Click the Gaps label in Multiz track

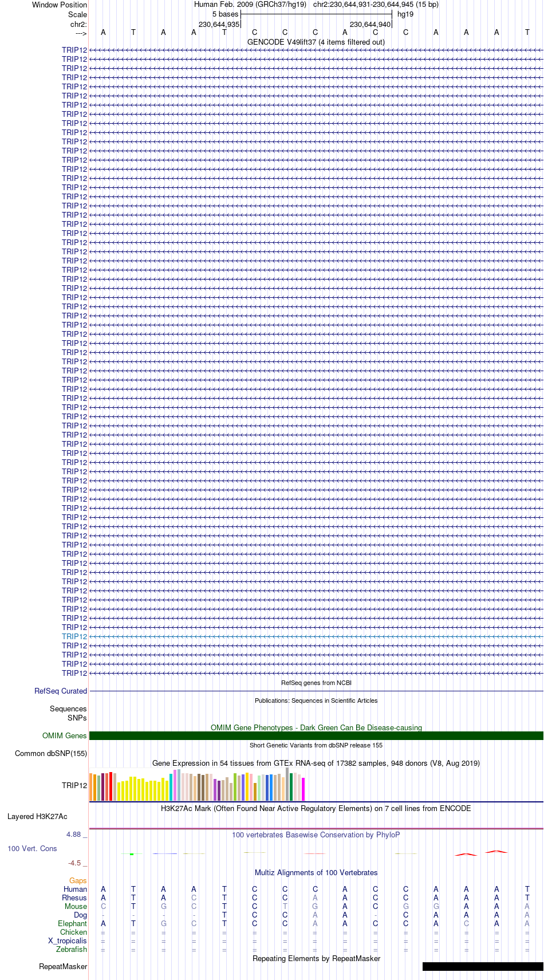[78, 880]
